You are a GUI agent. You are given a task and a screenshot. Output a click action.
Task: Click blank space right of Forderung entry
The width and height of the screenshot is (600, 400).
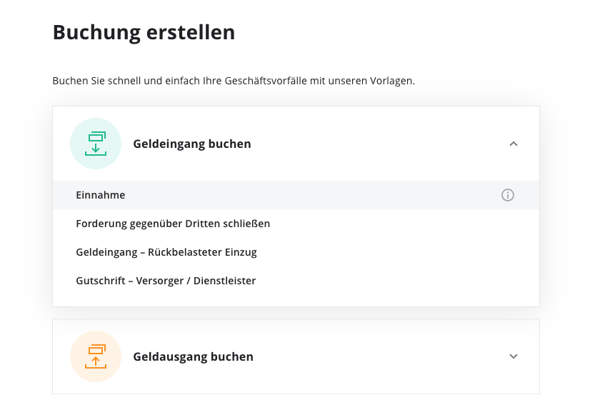[402, 224]
